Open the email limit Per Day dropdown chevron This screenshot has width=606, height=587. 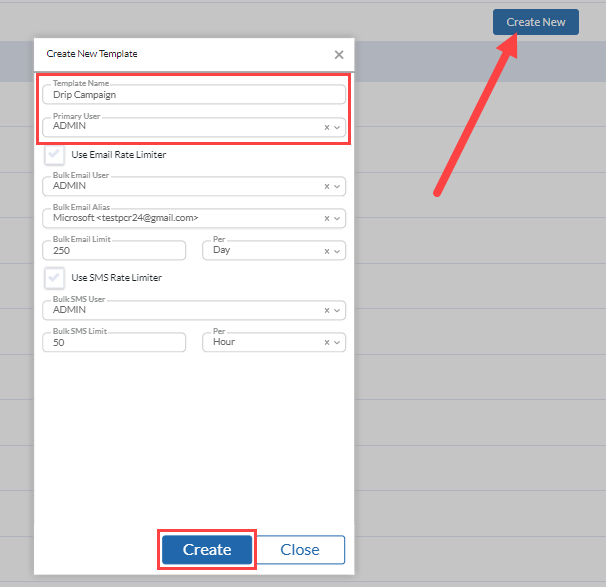coord(337,252)
